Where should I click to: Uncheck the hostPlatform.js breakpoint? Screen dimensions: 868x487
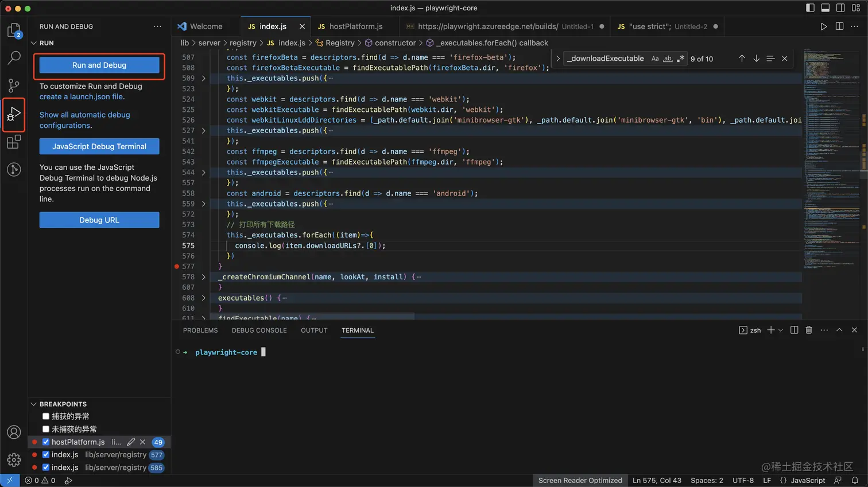[x=46, y=442]
